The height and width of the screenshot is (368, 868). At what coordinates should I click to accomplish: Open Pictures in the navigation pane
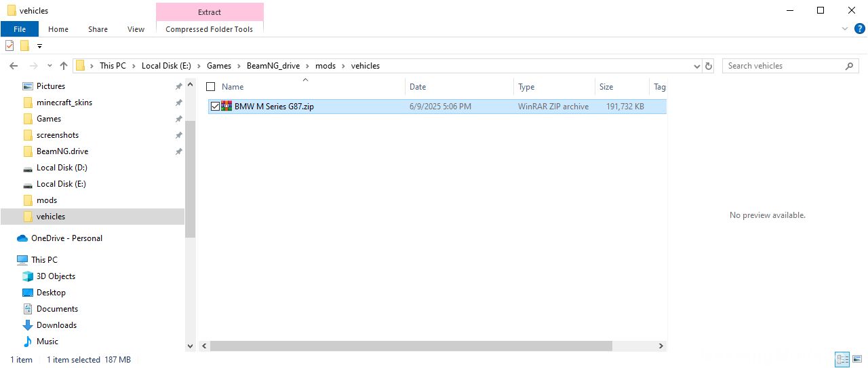51,86
